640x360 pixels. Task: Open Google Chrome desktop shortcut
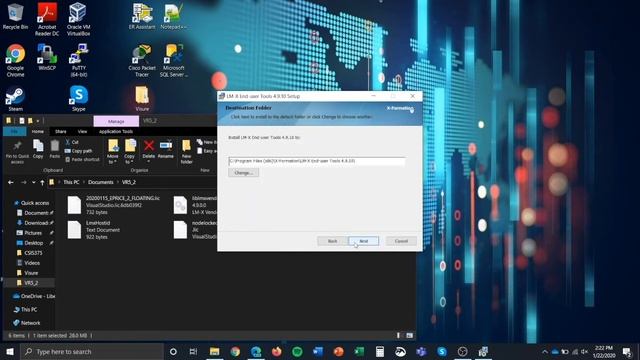pos(15,60)
